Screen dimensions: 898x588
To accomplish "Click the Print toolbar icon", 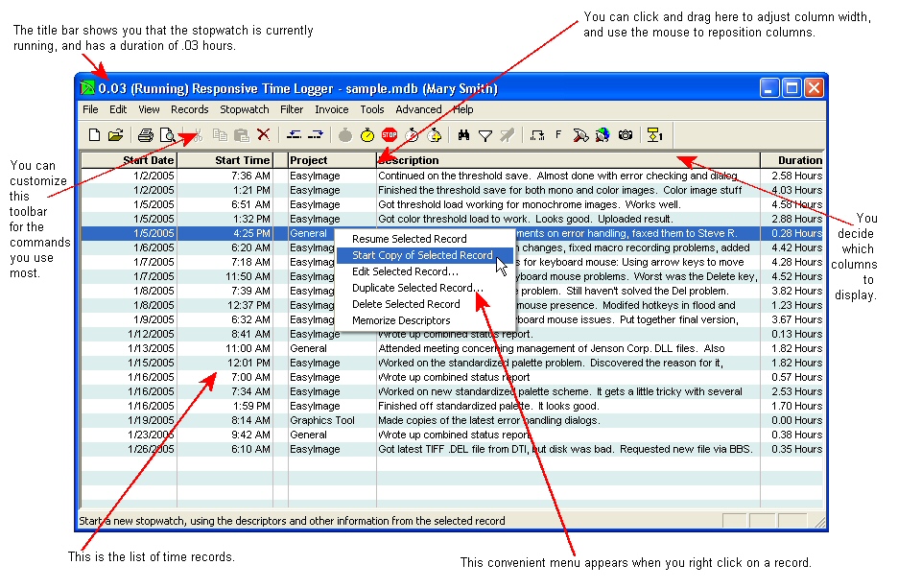I will click(x=145, y=136).
